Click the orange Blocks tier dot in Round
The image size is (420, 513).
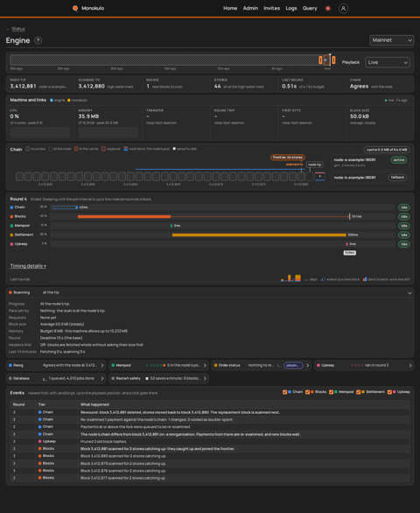click(11, 216)
